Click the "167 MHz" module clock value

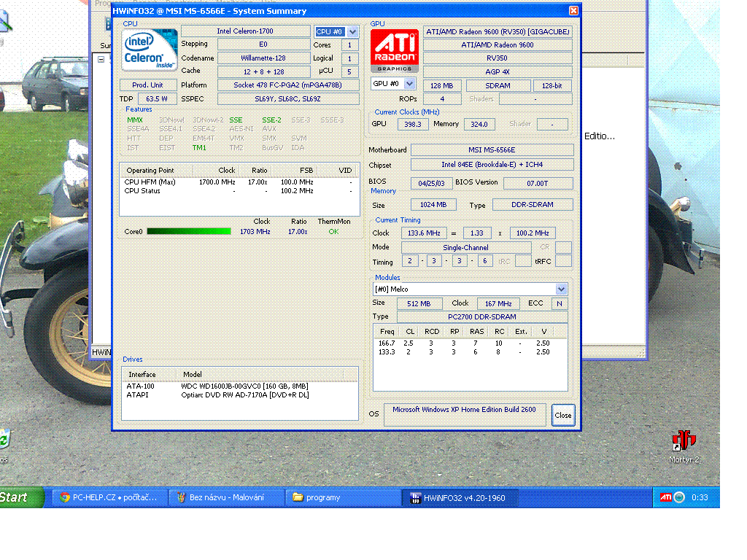pyautogui.click(x=498, y=304)
